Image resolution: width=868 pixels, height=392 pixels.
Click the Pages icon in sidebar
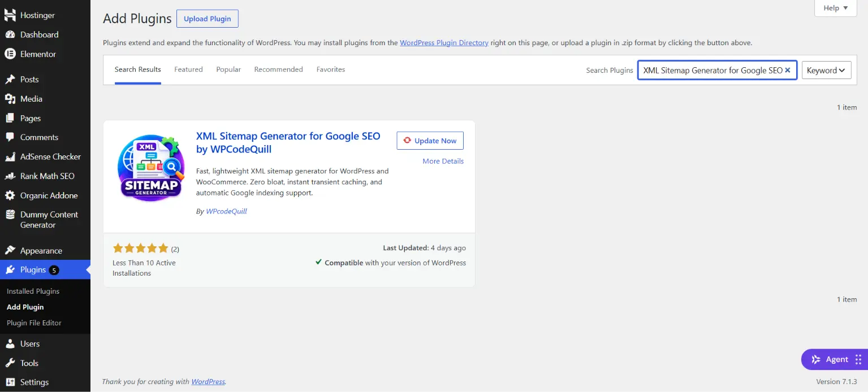pyautogui.click(x=10, y=118)
